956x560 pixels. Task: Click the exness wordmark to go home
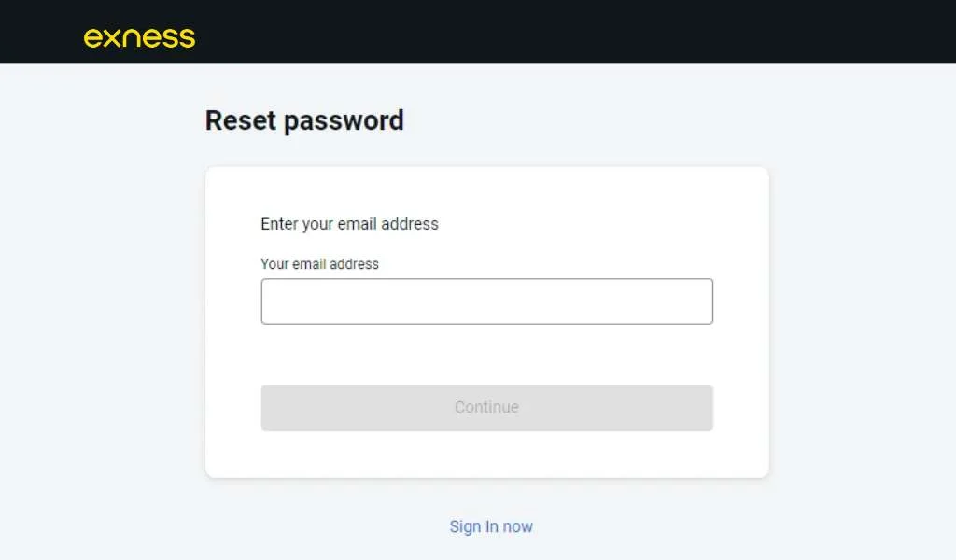pos(138,37)
